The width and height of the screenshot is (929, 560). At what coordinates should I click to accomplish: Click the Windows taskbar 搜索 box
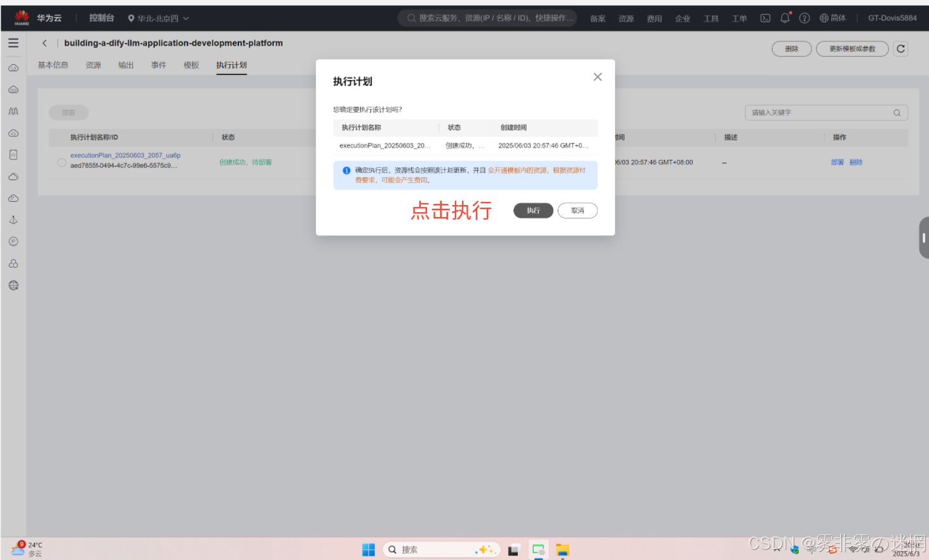442,550
